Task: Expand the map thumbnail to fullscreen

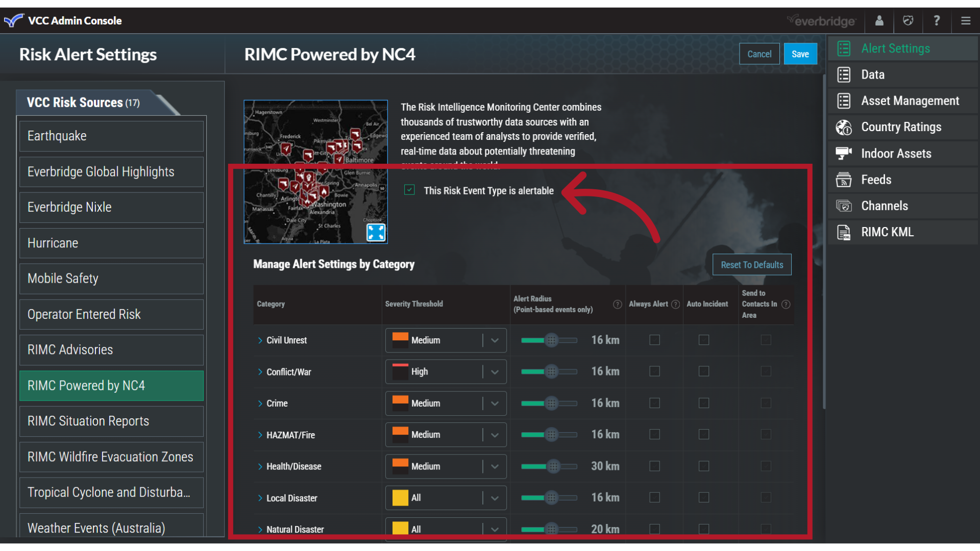Action: coord(376,232)
